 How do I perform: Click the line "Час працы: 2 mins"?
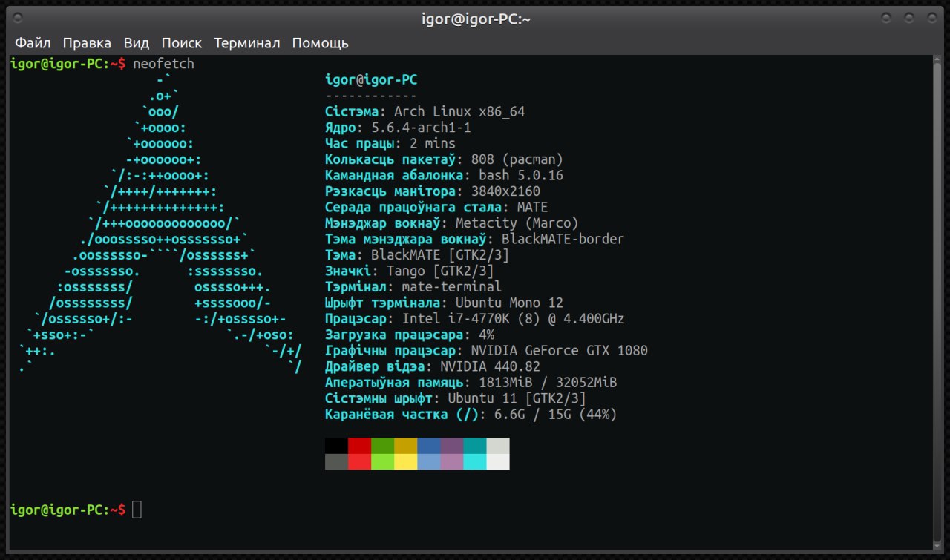[390, 144]
